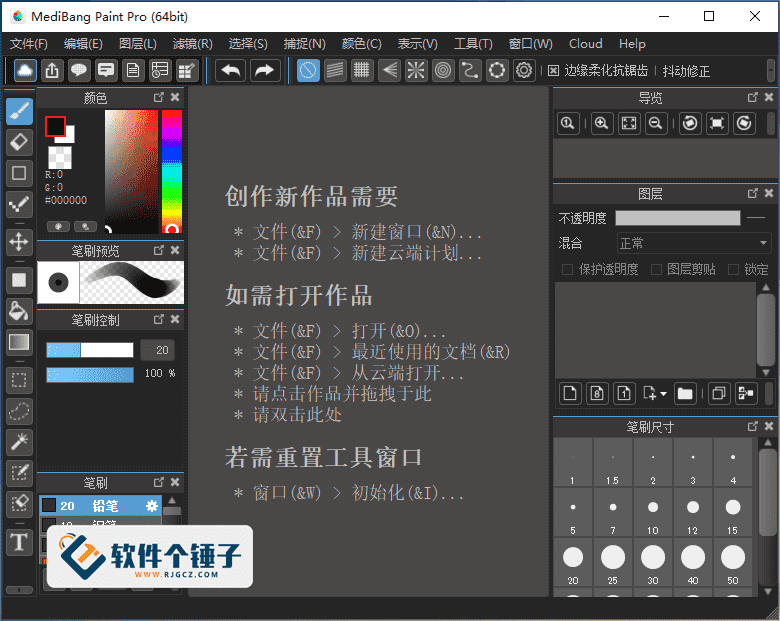Screen dimensions: 780x621
Task: Add a new layer folder
Action: click(685, 394)
